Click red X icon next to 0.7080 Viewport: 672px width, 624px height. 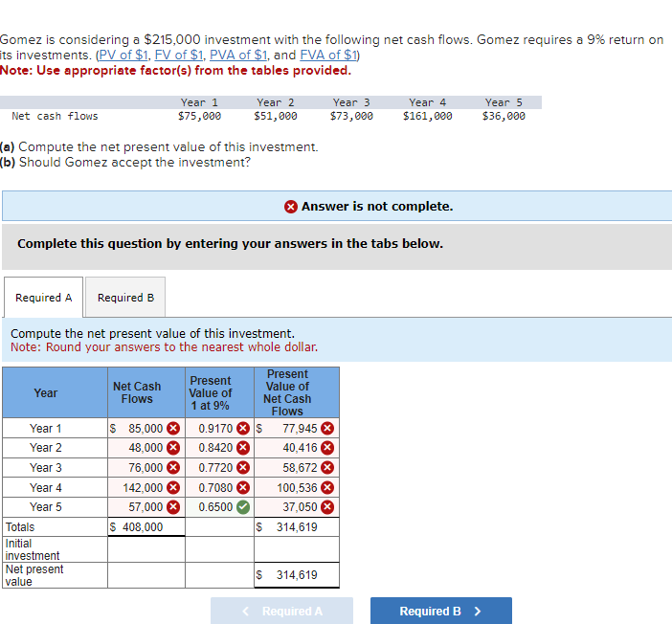click(243, 488)
